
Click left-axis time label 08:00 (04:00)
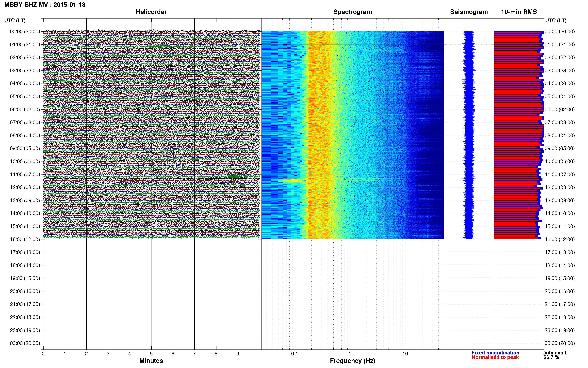25,135
